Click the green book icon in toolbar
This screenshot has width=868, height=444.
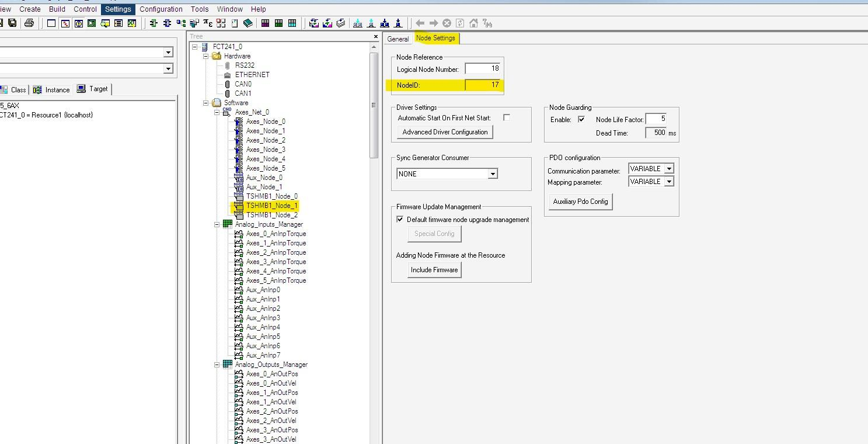click(x=248, y=23)
